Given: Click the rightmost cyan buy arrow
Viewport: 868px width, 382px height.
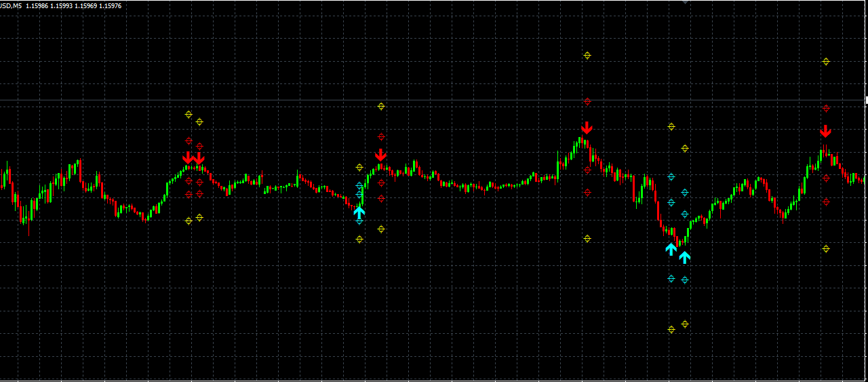Looking at the screenshot, I should tap(685, 257).
